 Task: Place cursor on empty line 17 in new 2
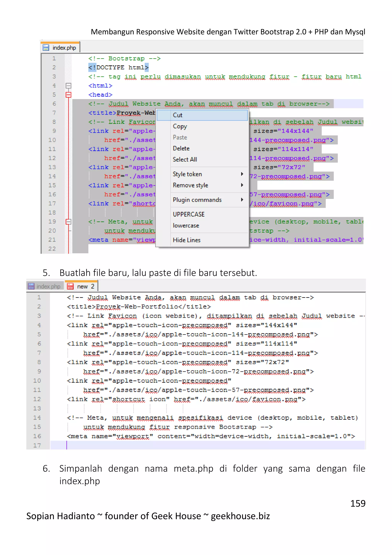pos(208,445)
